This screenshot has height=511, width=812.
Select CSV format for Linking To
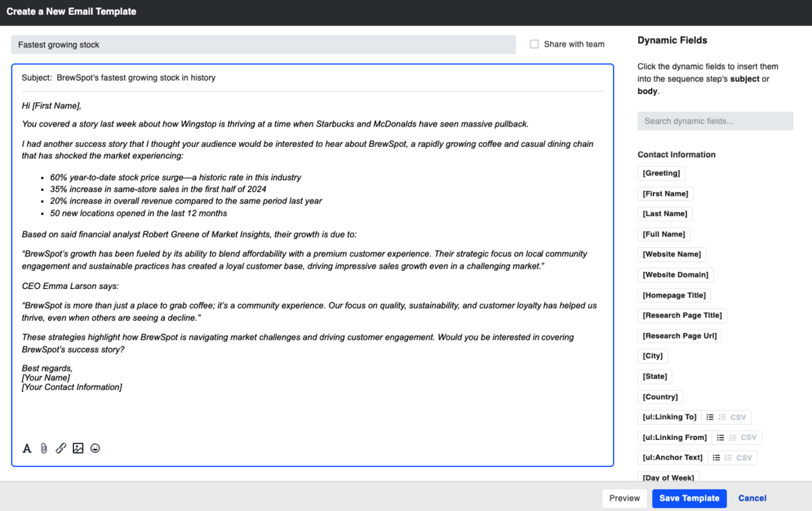coord(738,418)
